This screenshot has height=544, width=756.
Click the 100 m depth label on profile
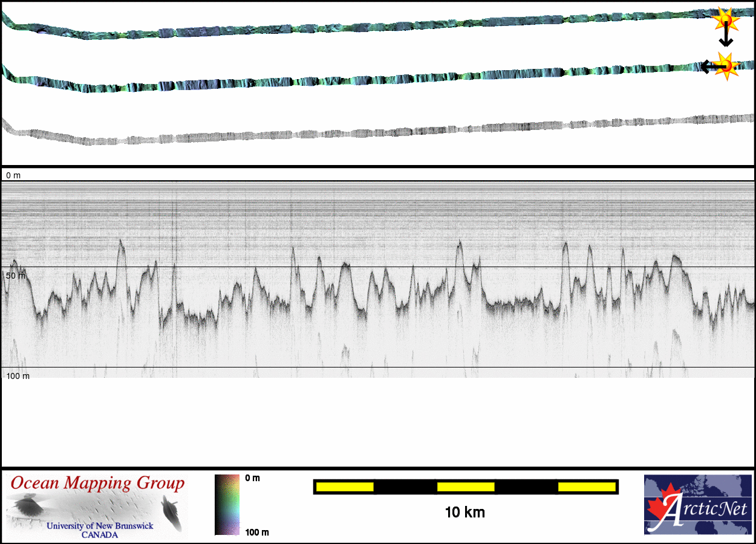18,376
